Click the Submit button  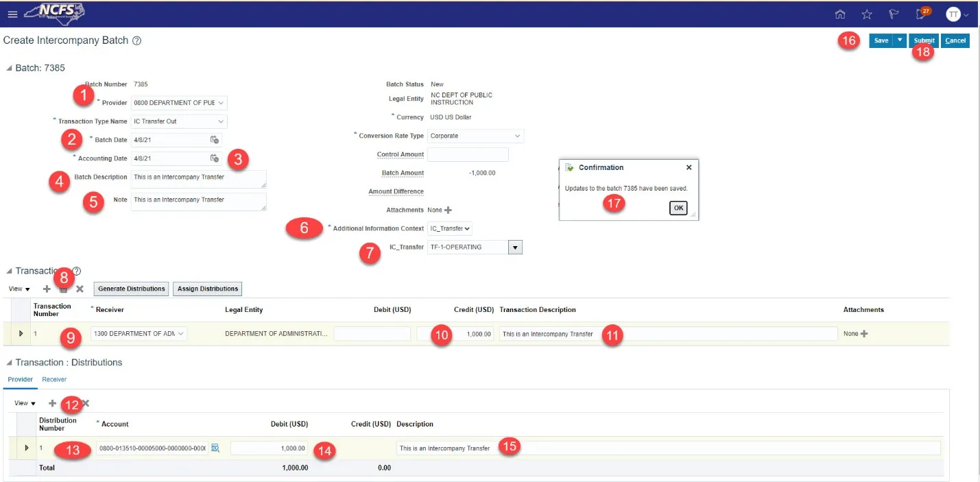924,40
